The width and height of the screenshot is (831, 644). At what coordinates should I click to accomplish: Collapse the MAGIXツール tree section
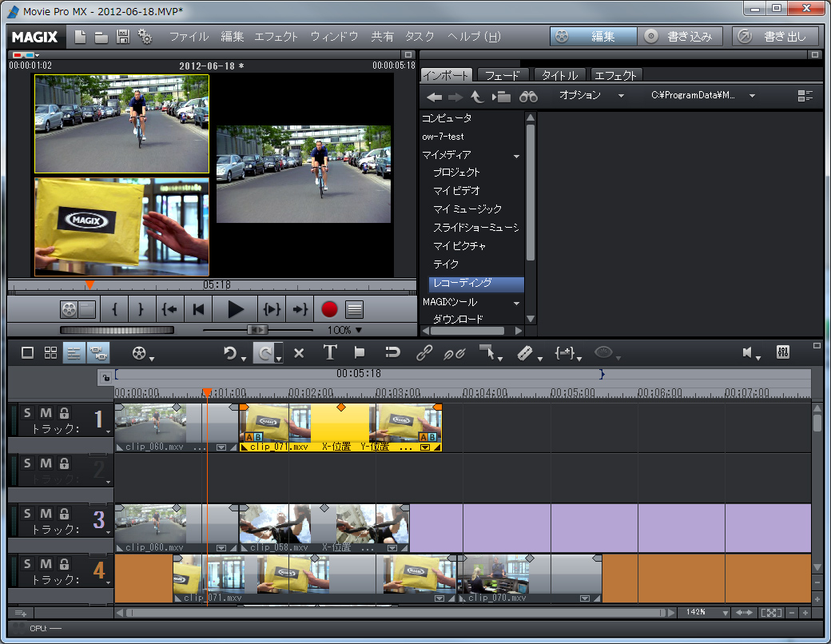(x=516, y=303)
